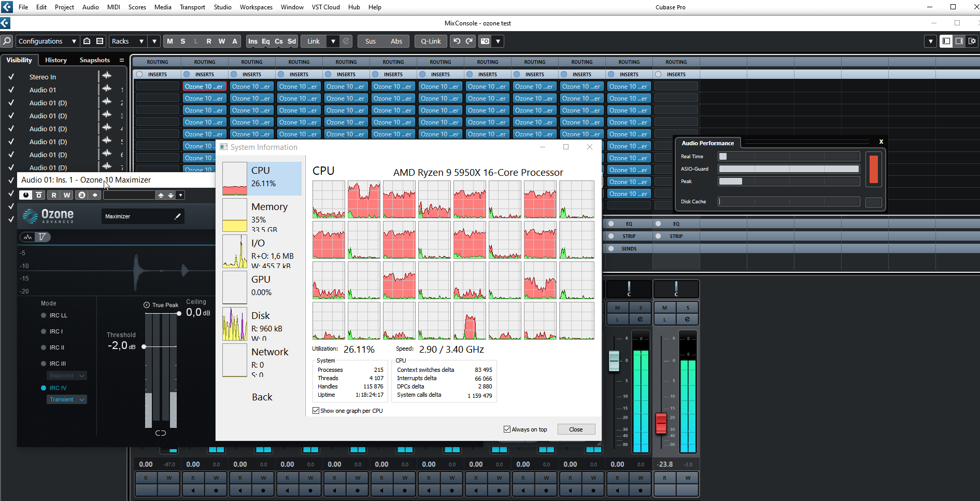Click the Edit channel settings 'e' on master channel
The height and width of the screenshot is (501, 980).
click(687, 319)
